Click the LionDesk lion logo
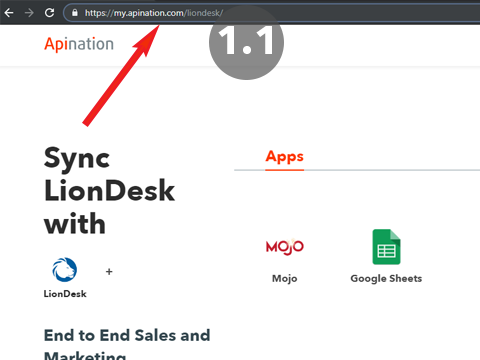 tap(65, 270)
